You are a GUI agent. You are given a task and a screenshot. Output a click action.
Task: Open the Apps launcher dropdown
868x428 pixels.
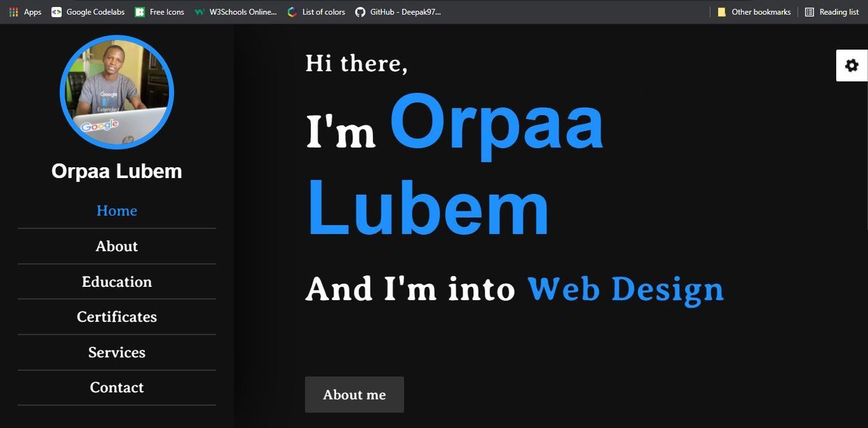point(13,11)
